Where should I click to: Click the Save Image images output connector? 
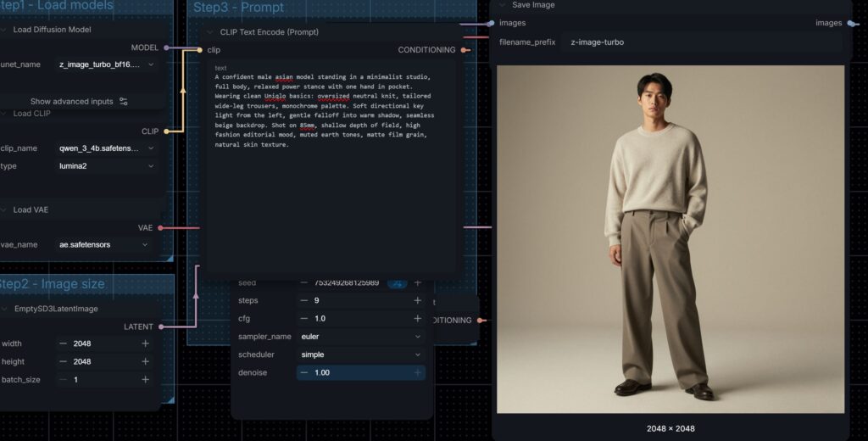[x=850, y=23]
